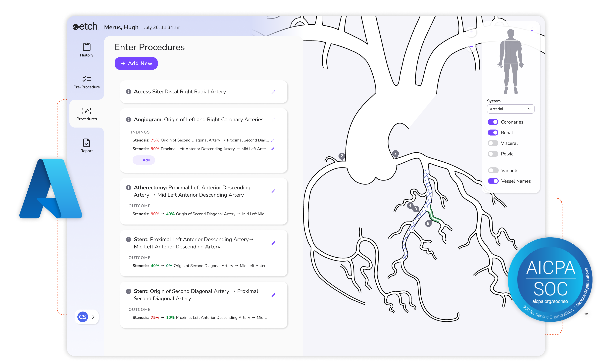
Task: Open the Arterial system dropdown
Action: pos(510,109)
